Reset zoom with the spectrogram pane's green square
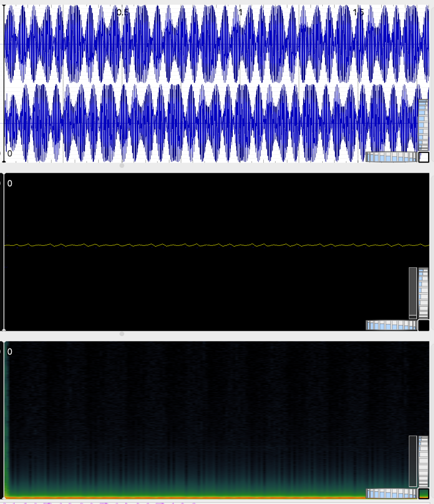Viewport: 434px width, 504px height. point(424,493)
